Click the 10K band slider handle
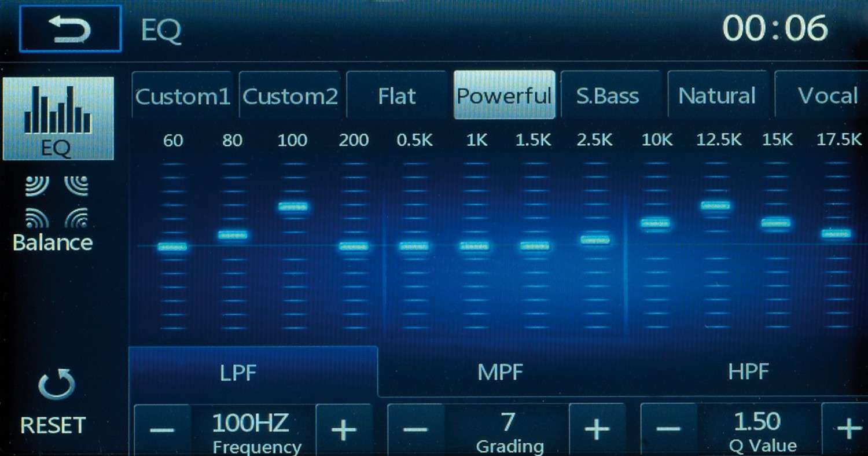Viewport: 868px width, 456px height. (656, 223)
